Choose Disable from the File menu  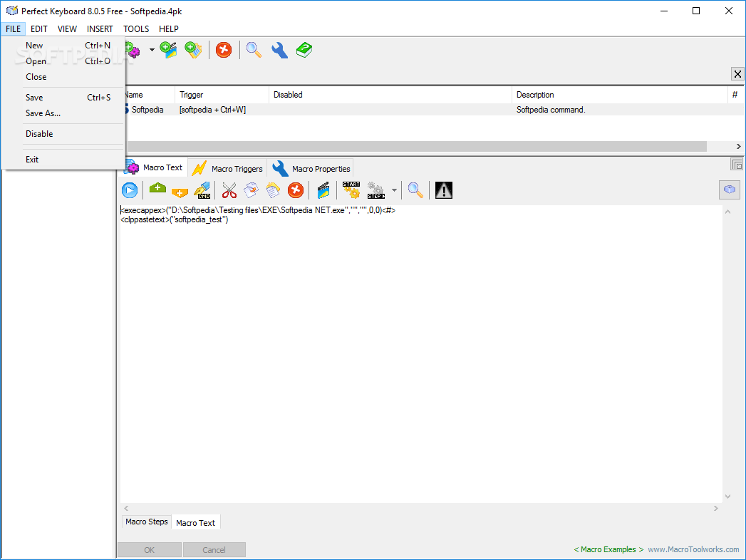tap(63, 134)
